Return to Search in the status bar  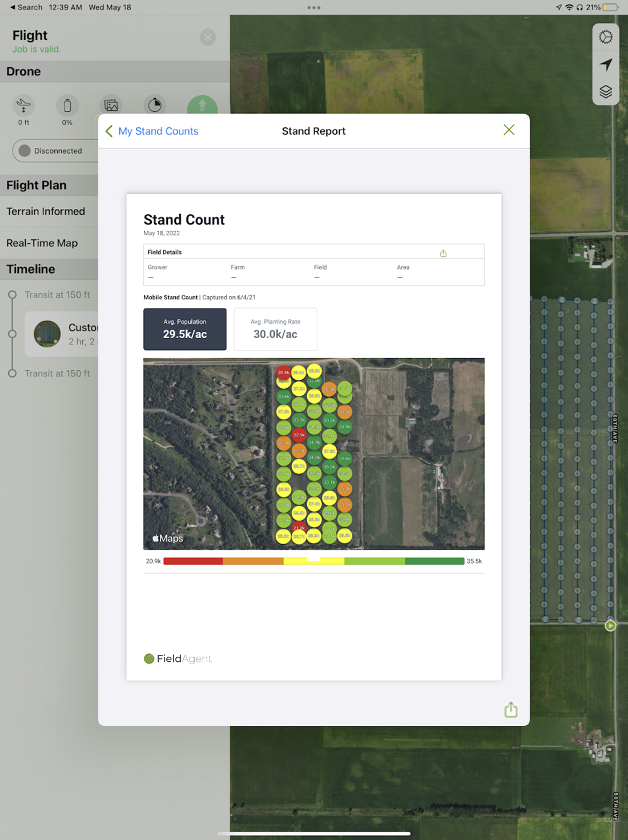26,7
